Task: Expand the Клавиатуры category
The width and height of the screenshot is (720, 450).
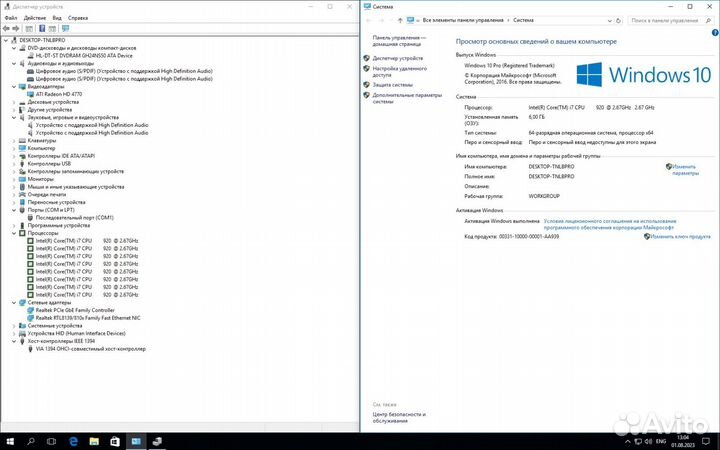Action: [x=14, y=141]
